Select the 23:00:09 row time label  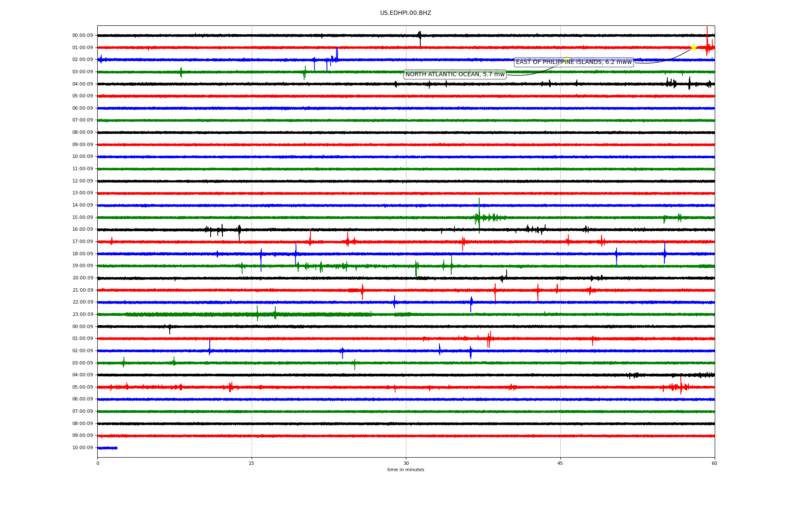point(82,315)
